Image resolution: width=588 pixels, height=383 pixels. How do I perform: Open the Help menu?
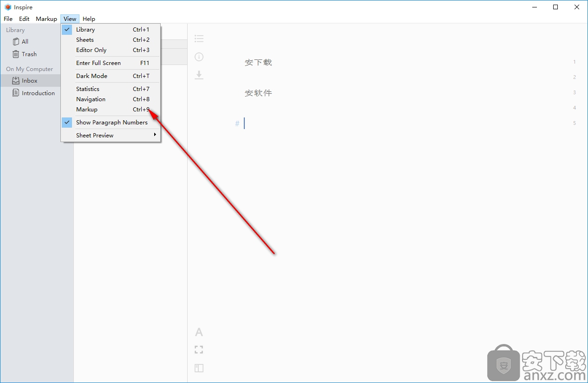(x=89, y=19)
